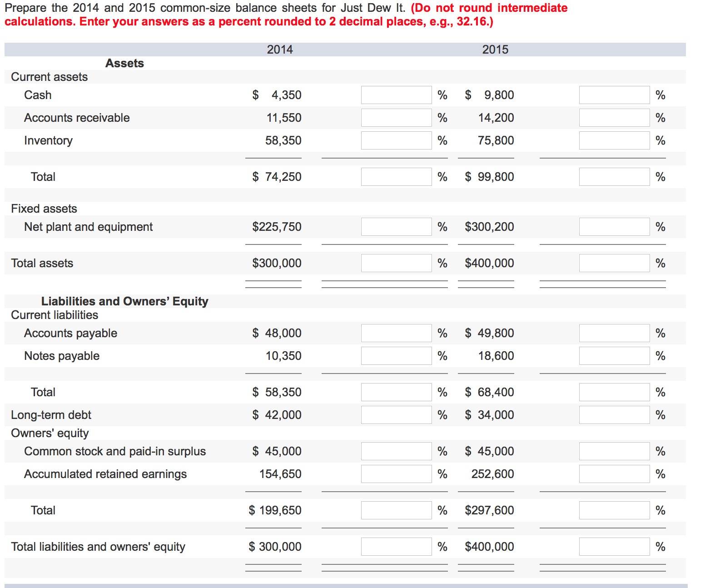Click the 2014 Accounts payable value $48,000
725x588 pixels.
[277, 333]
